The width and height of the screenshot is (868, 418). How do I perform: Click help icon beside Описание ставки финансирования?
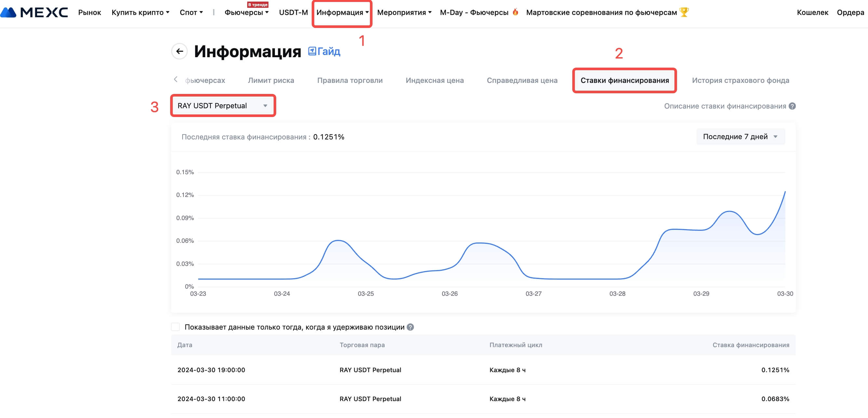point(792,106)
